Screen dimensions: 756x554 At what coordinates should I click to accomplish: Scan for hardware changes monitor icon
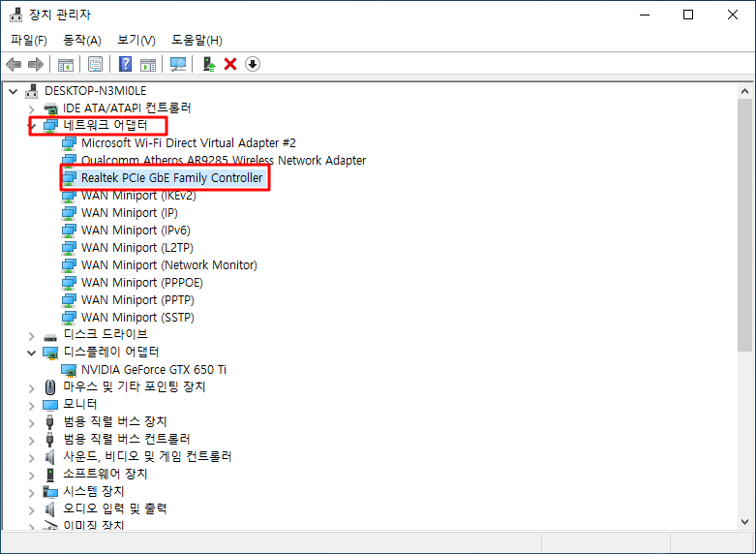[178, 64]
